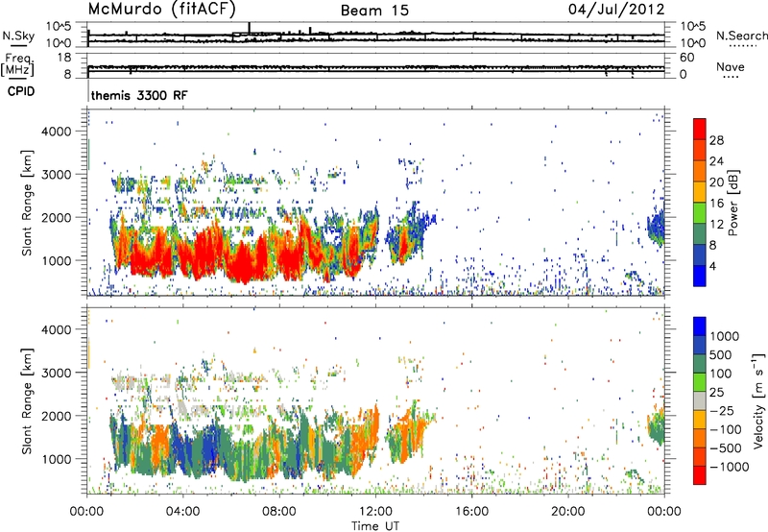Pick the gray segment of Velocity colorbar
768x532 pixels.
[x=700, y=400]
